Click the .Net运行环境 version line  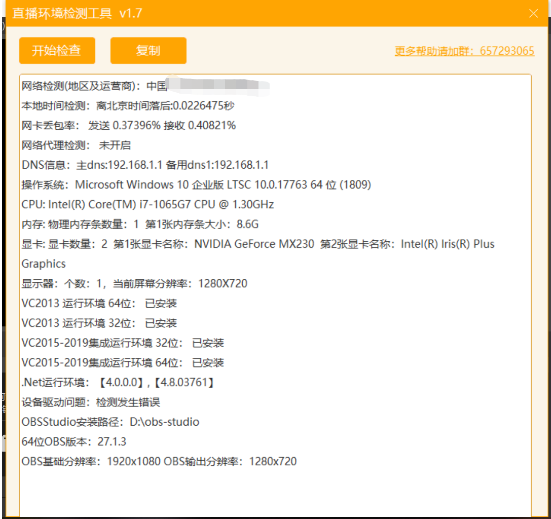(x=118, y=382)
